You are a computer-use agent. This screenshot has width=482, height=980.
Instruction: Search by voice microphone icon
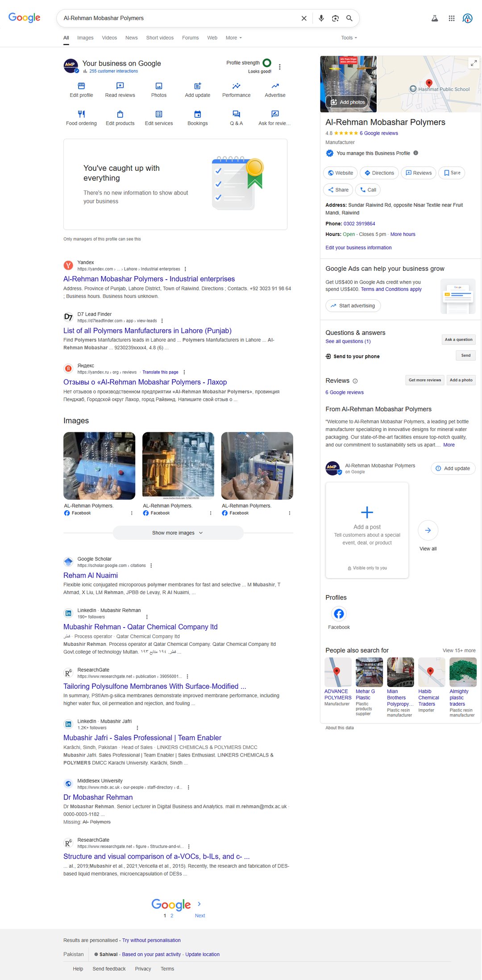pyautogui.click(x=321, y=18)
